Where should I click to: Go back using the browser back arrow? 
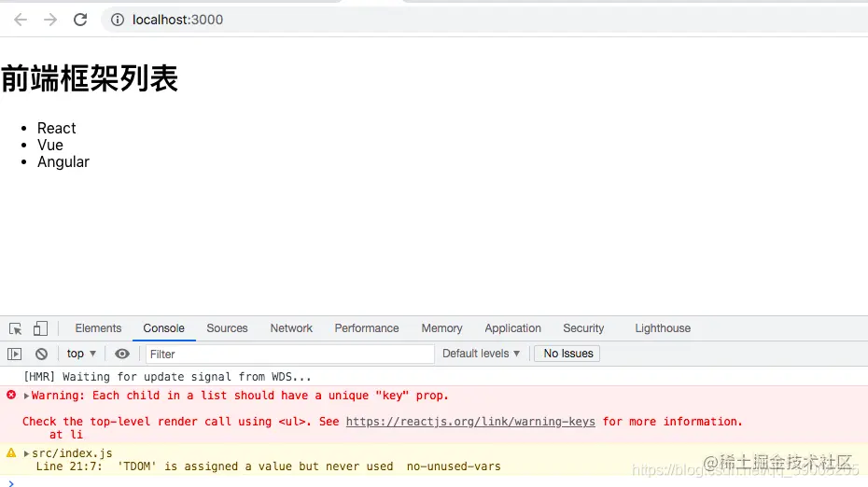[x=21, y=20]
